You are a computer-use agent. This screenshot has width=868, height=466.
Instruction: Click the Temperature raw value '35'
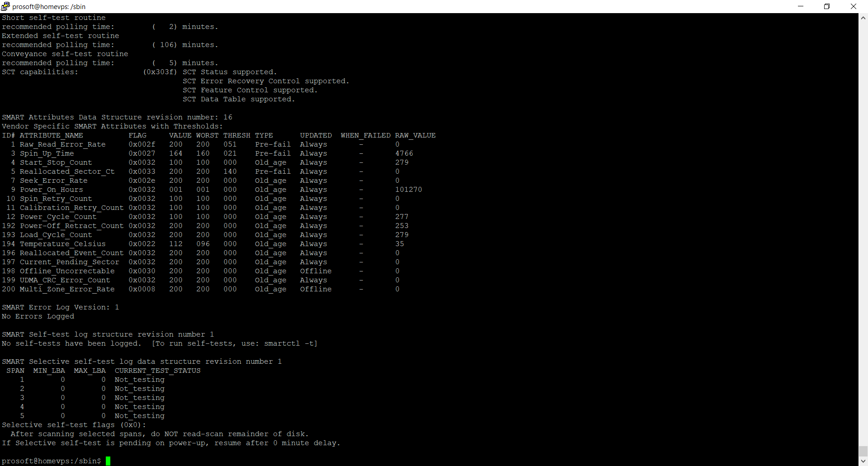(400, 244)
